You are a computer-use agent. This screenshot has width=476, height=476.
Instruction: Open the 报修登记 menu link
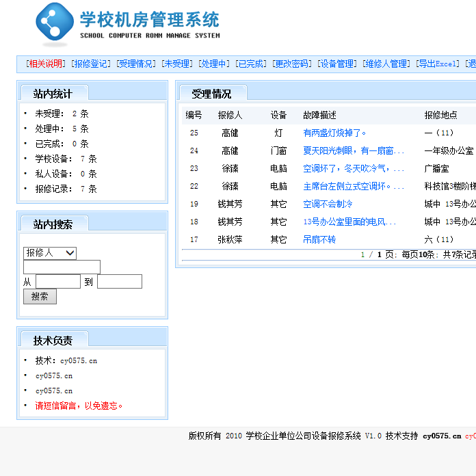pos(91,64)
